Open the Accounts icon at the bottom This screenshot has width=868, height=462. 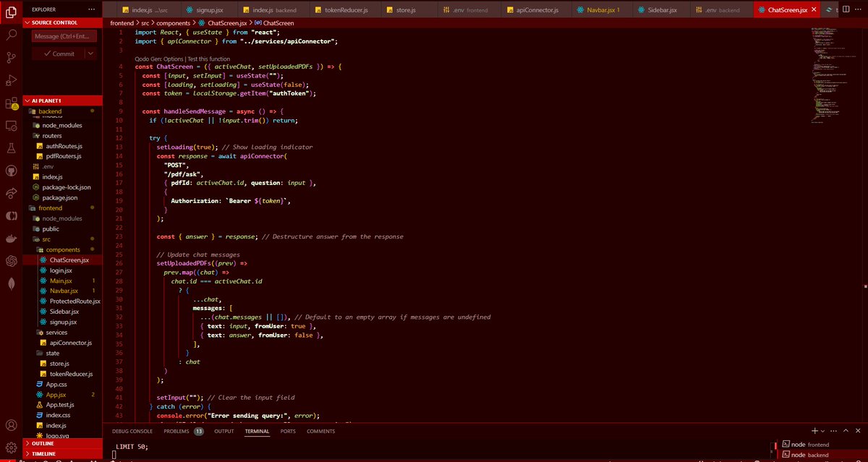tap(11, 425)
